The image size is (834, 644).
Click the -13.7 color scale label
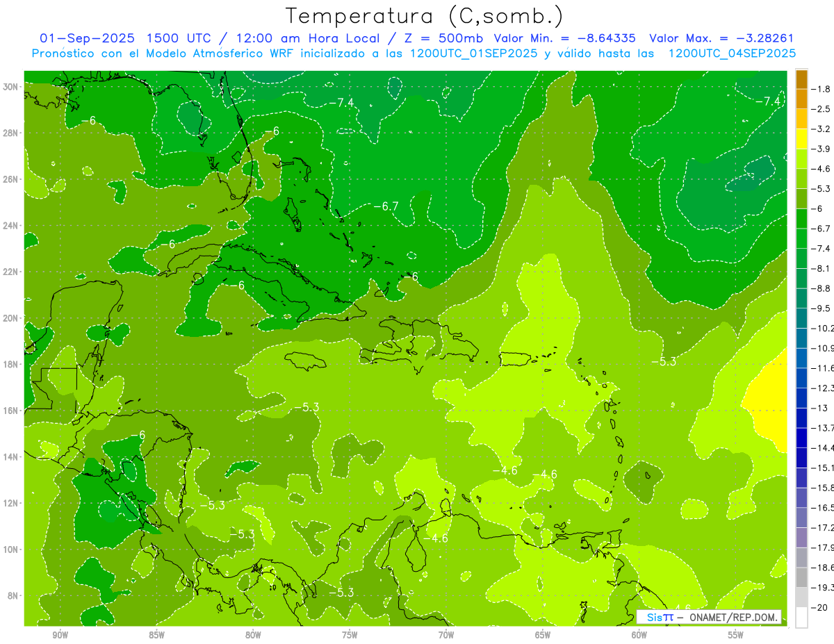822,427
